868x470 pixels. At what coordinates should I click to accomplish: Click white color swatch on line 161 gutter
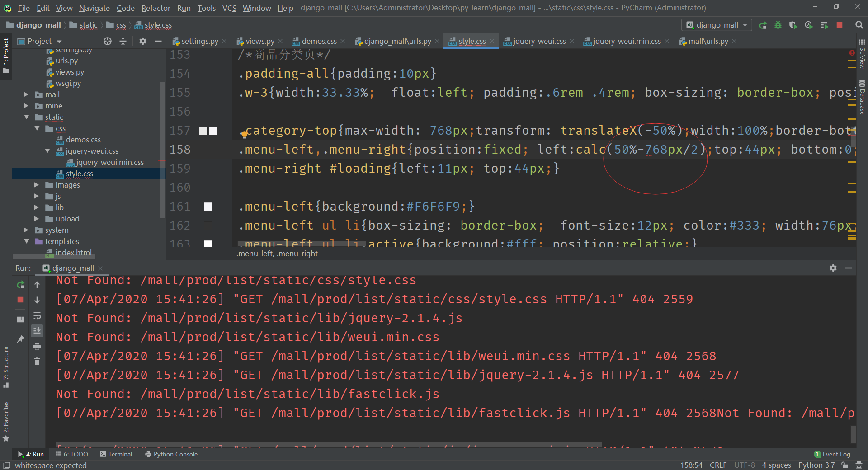[x=208, y=207]
